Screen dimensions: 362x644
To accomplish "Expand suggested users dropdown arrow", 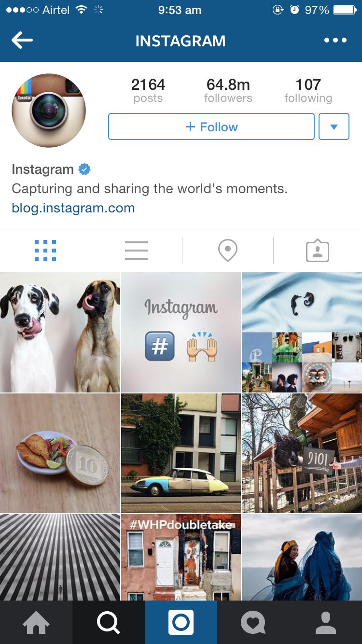I will point(334,126).
